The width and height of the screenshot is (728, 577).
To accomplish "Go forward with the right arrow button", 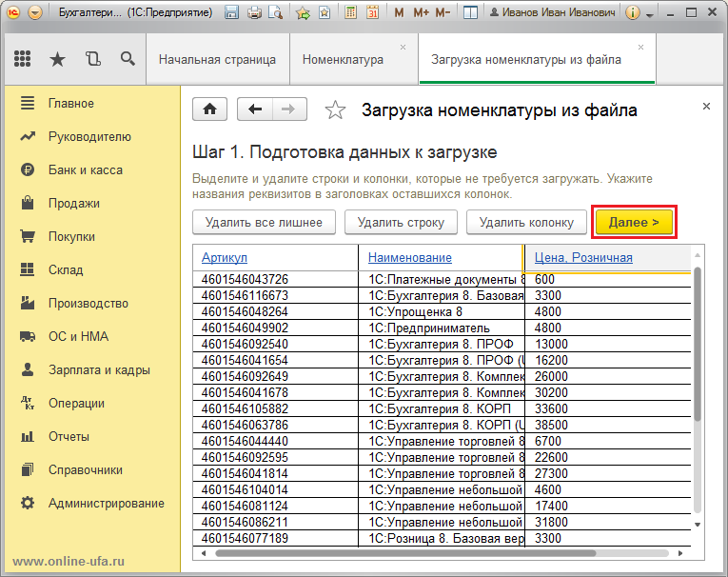I will click(x=289, y=109).
